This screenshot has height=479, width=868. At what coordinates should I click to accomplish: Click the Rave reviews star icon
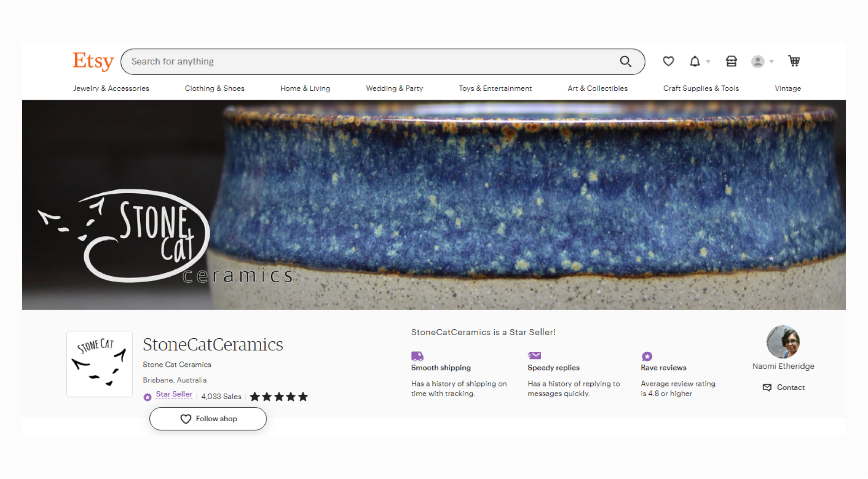click(647, 356)
